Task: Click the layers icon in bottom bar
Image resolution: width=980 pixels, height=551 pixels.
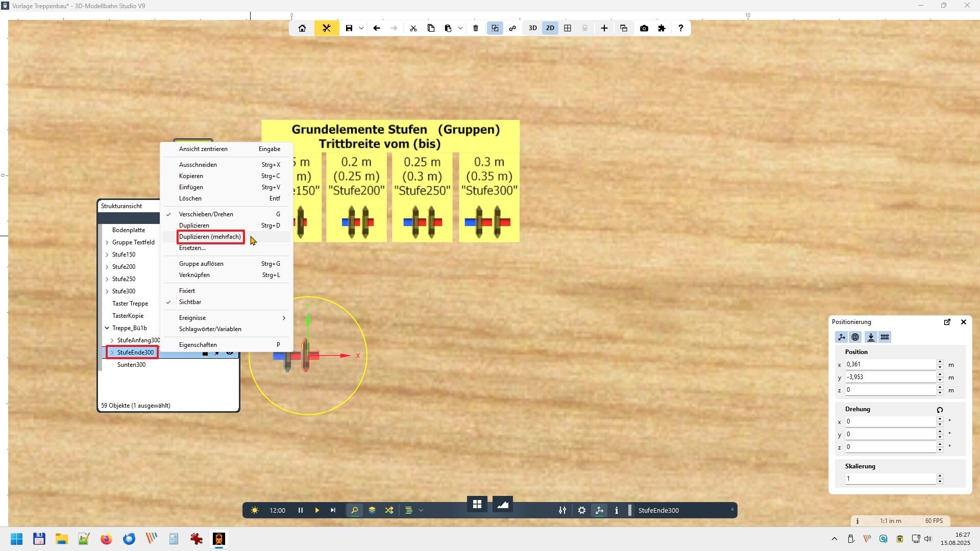Action: pos(372,510)
